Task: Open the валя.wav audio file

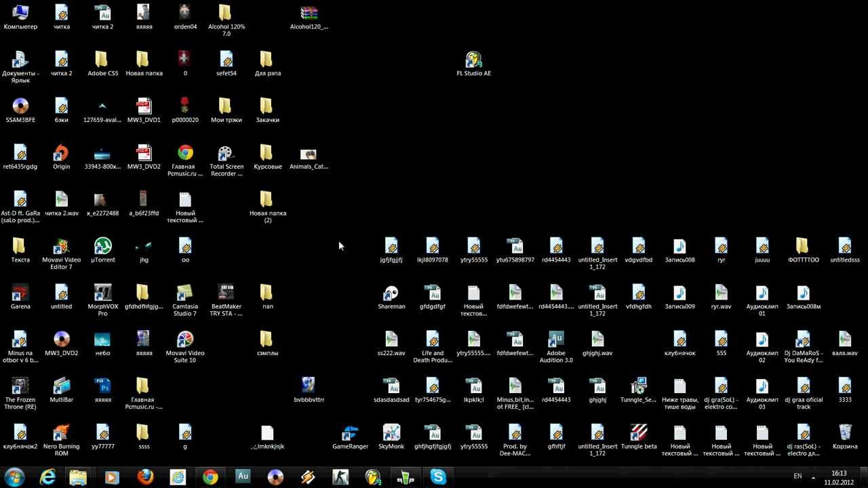Action: 845,344
